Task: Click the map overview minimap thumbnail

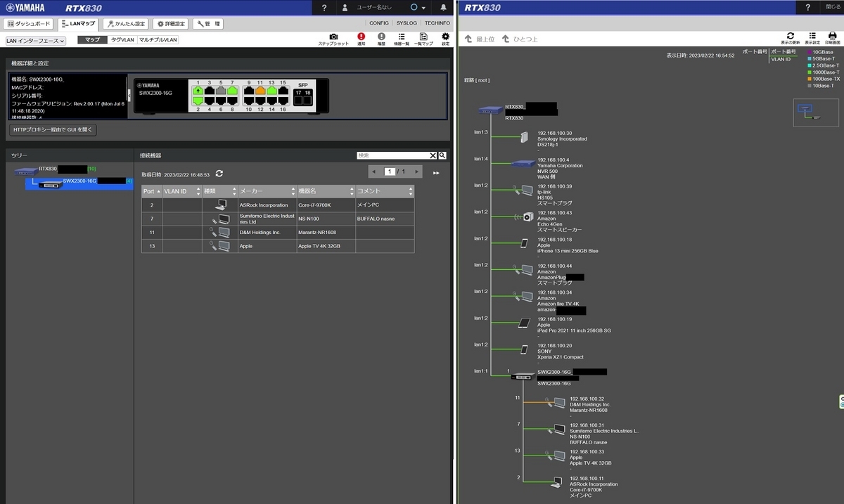Action: tap(815, 112)
